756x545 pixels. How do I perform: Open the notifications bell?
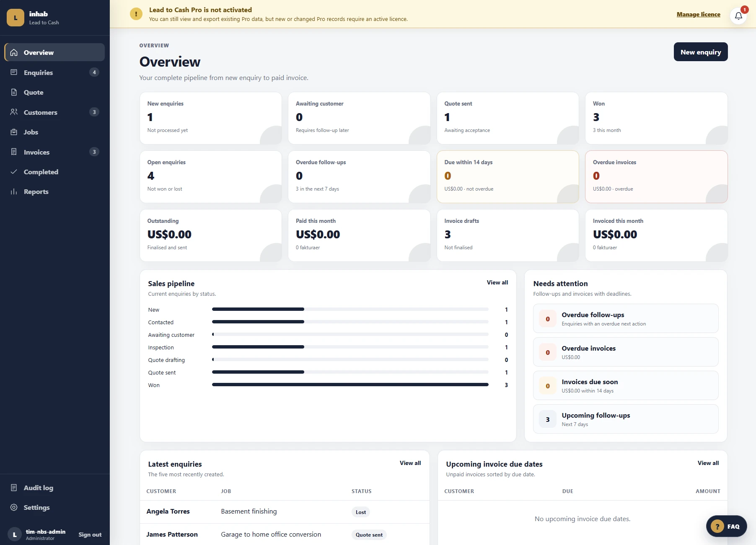[x=738, y=16]
